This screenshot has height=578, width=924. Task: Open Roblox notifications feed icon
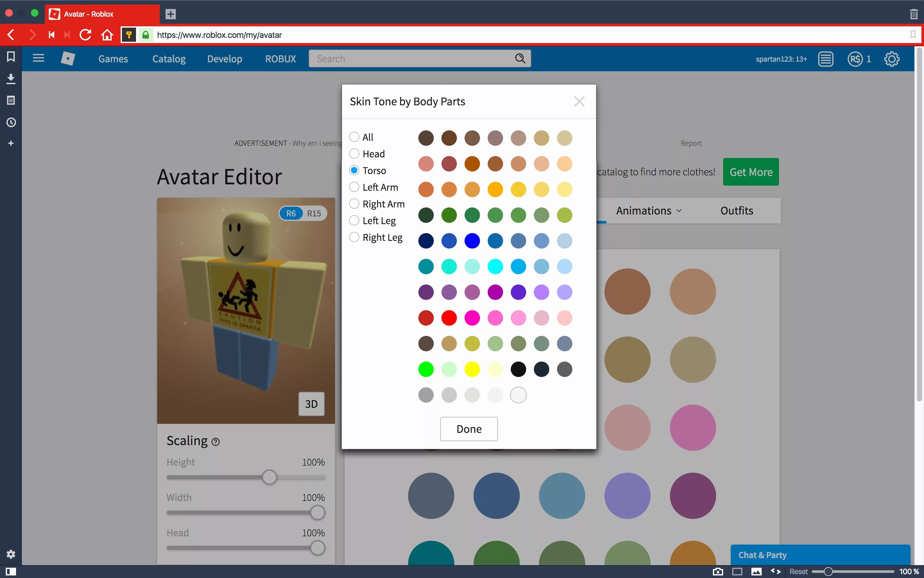click(x=826, y=59)
